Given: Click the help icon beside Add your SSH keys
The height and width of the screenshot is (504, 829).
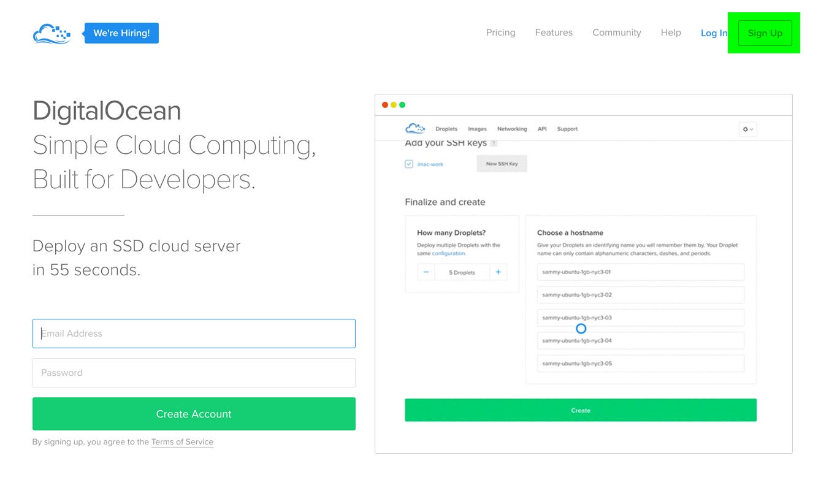Looking at the screenshot, I should [494, 143].
